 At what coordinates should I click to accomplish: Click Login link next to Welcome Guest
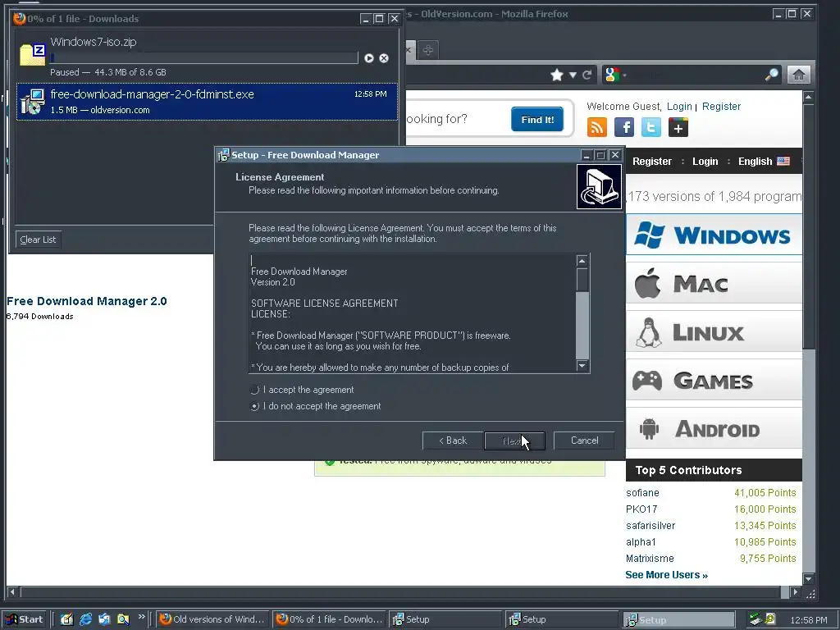tap(679, 106)
